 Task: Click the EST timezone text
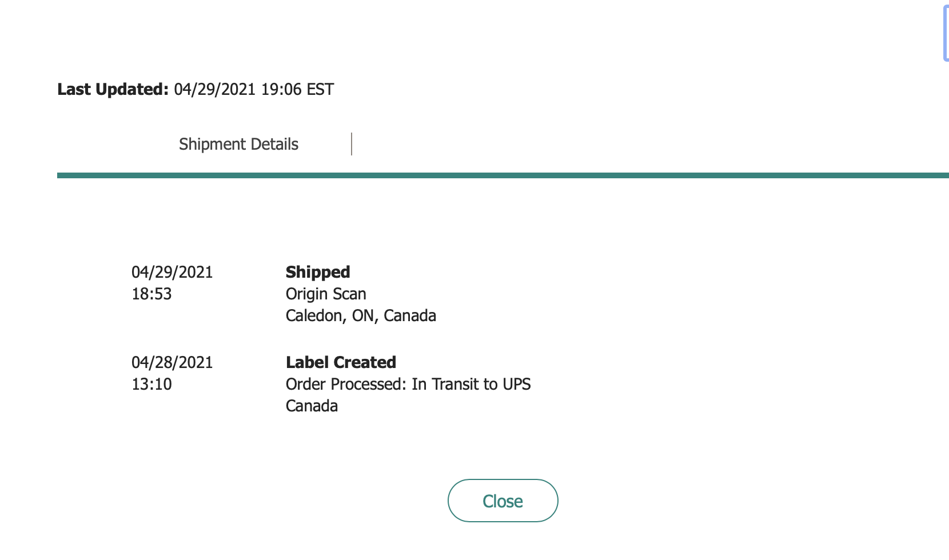pos(320,89)
